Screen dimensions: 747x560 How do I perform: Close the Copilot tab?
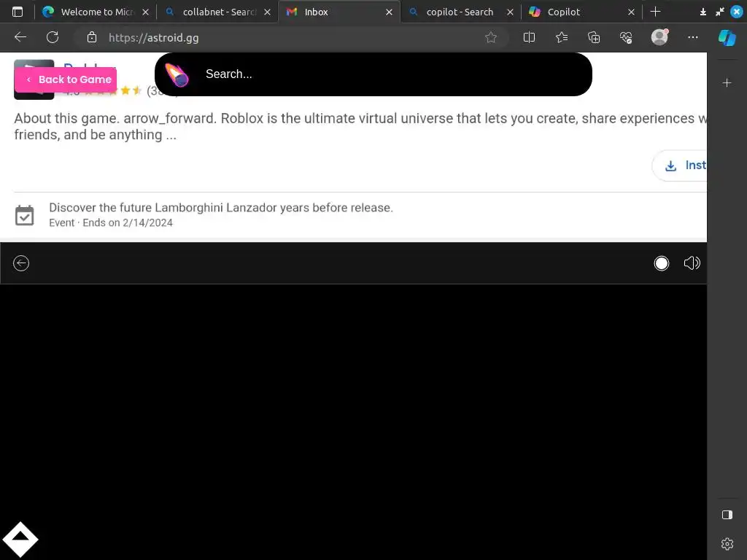[631, 12]
